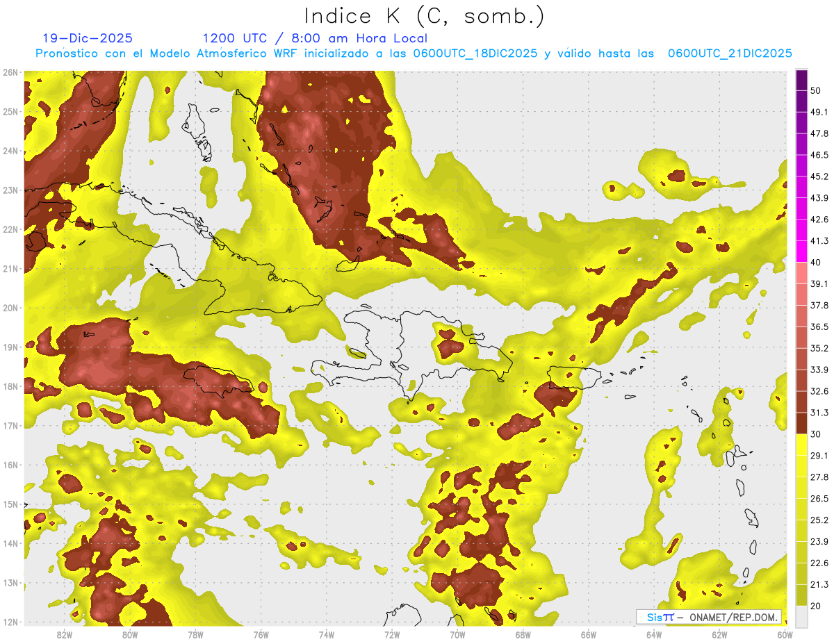The image size is (834, 644).
Task: Click the '46.5' value on the color scale
Action: point(819,155)
